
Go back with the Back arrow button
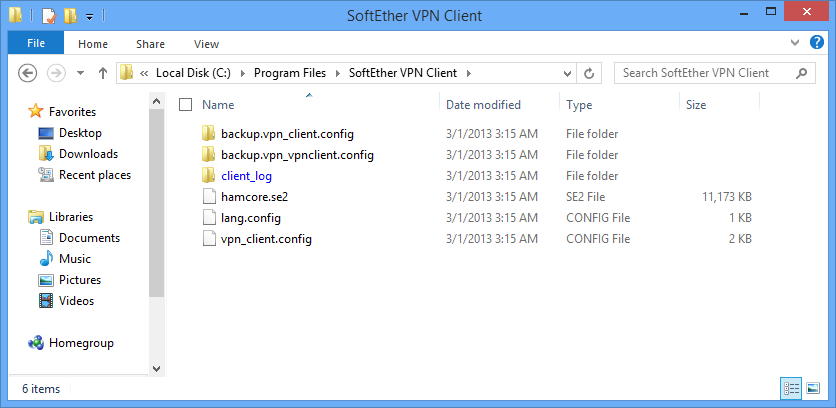click(x=28, y=73)
